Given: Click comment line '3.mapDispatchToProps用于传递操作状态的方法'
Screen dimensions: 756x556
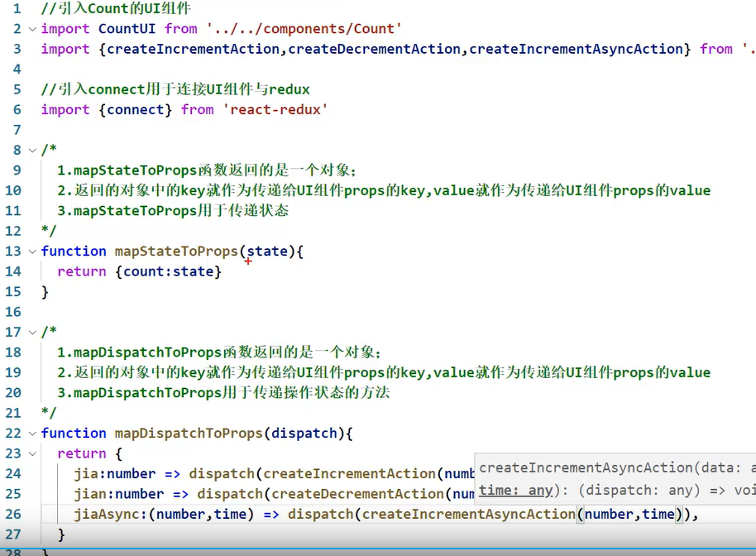Looking at the screenshot, I should point(223,392).
